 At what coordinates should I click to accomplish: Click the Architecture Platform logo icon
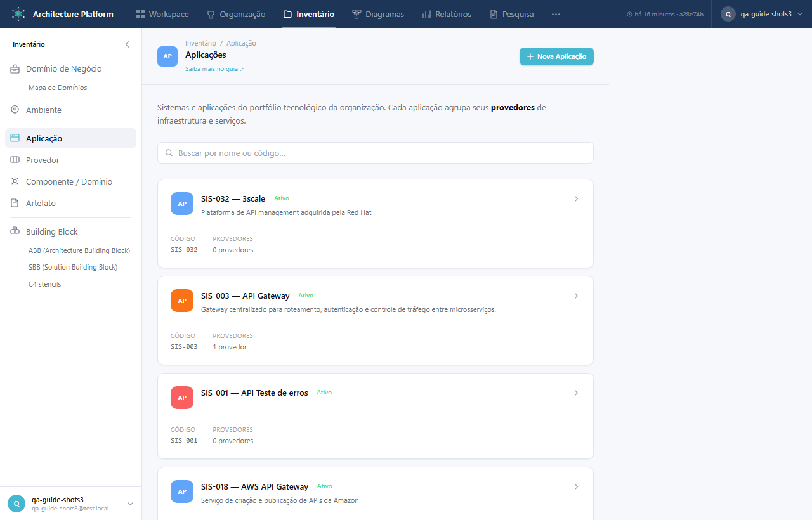point(18,14)
